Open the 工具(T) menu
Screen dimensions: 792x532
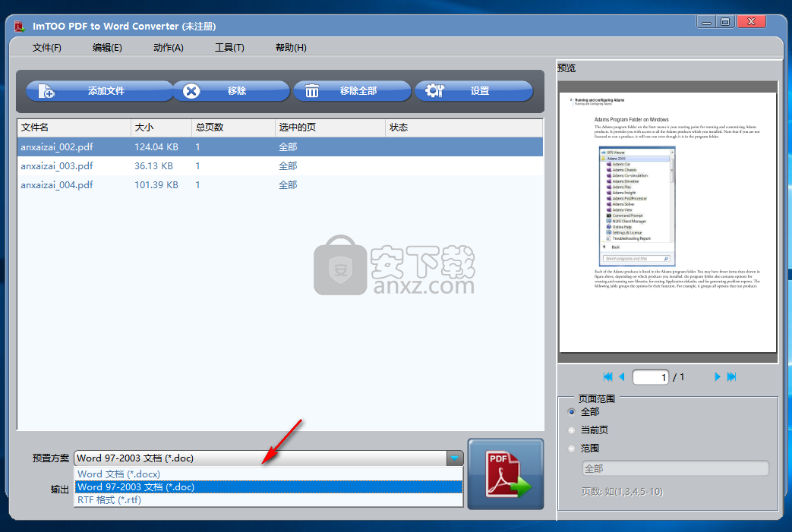pos(229,48)
